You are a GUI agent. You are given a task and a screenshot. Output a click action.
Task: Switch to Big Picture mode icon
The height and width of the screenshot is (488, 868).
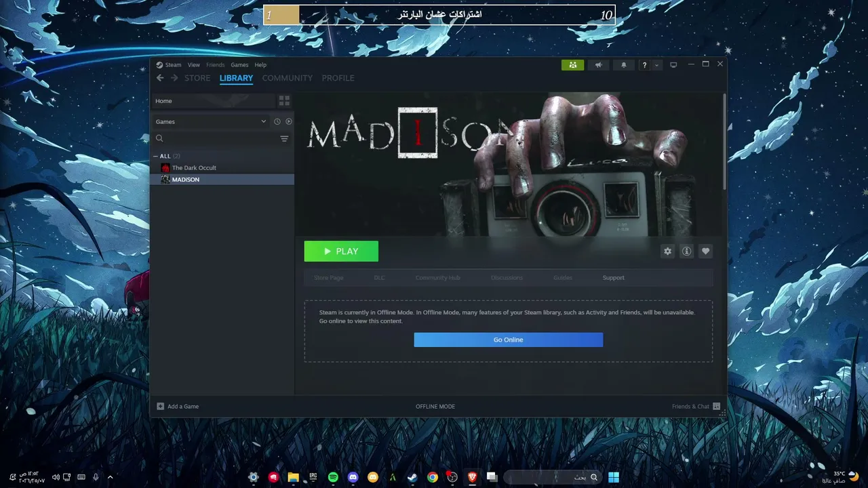[673, 65]
